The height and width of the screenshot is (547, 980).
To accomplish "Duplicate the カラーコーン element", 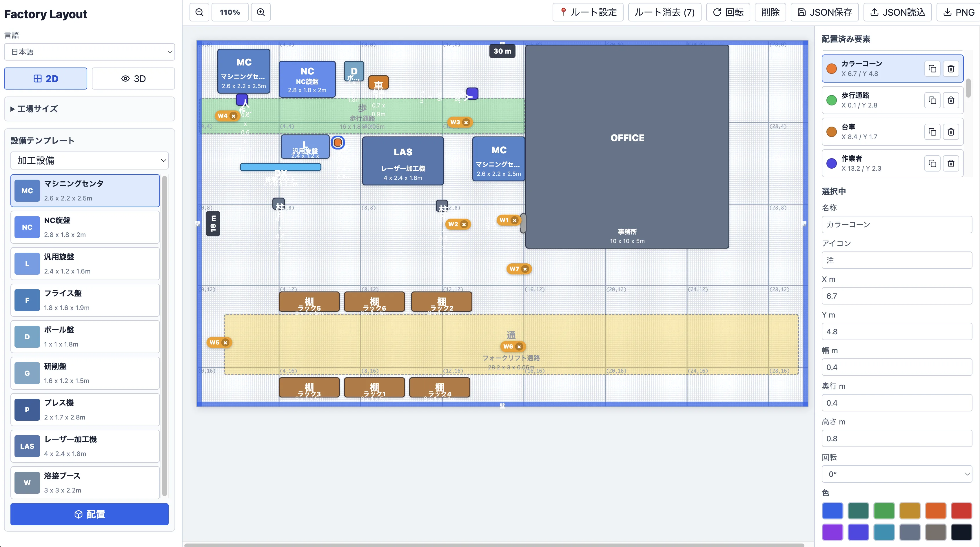I will (x=932, y=68).
